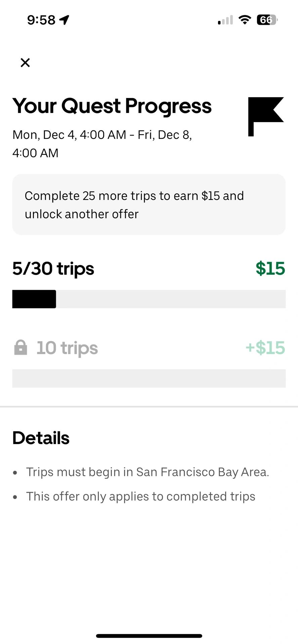Tap the Dec 4 – Dec 8 date range
The image size is (298, 644).
coord(102,144)
